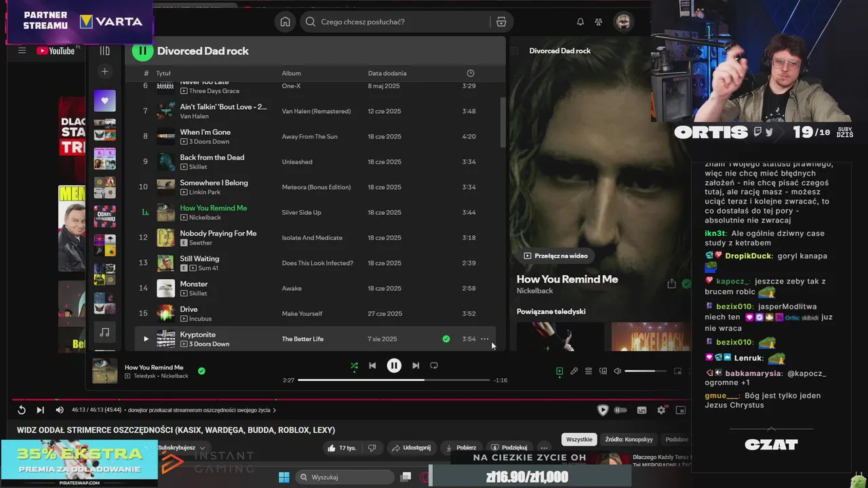Open more options for Kryptonite
This screenshot has width=868, height=488.
point(484,339)
